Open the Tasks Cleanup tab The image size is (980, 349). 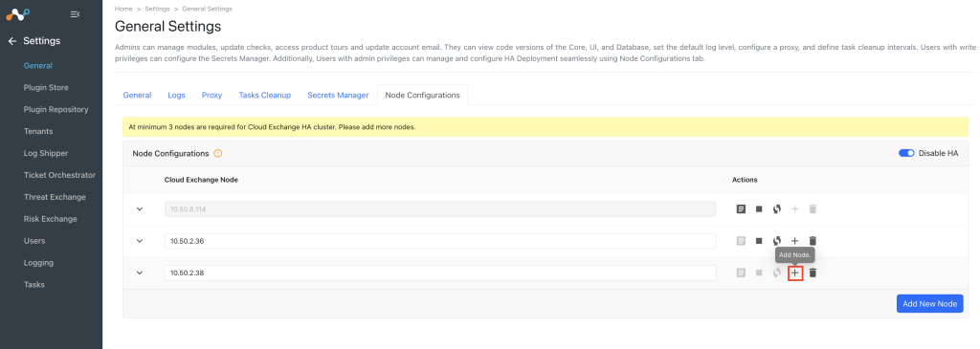click(265, 95)
